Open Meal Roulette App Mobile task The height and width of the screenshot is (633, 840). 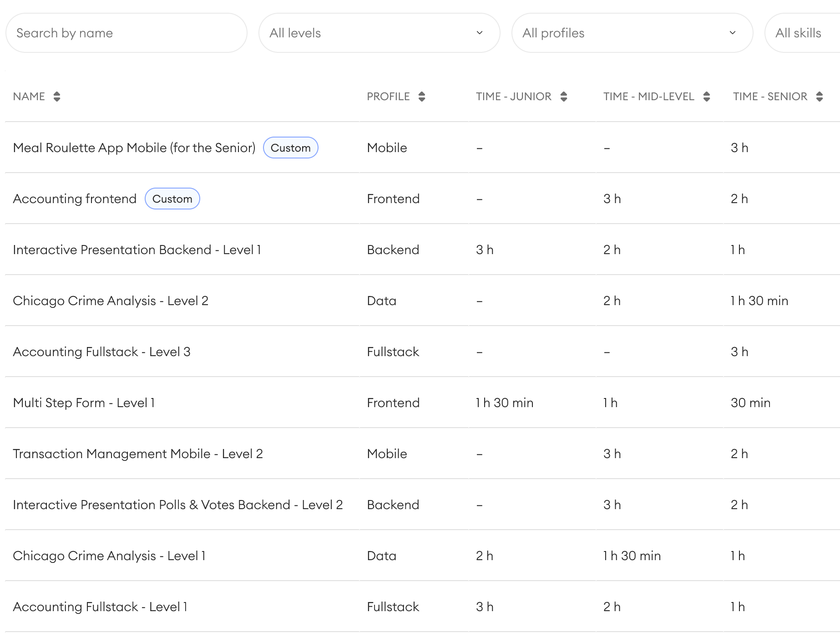(134, 148)
